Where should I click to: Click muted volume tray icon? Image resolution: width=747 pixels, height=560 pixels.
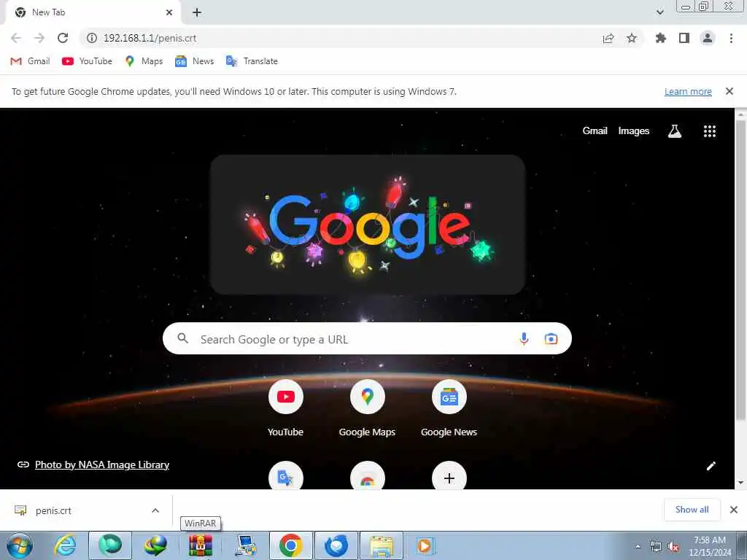[x=673, y=547]
